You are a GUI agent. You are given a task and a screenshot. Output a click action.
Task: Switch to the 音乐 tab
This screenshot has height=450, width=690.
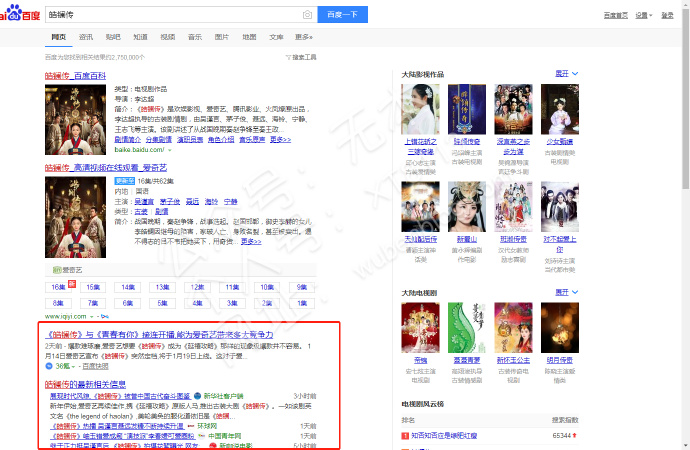[195, 37]
